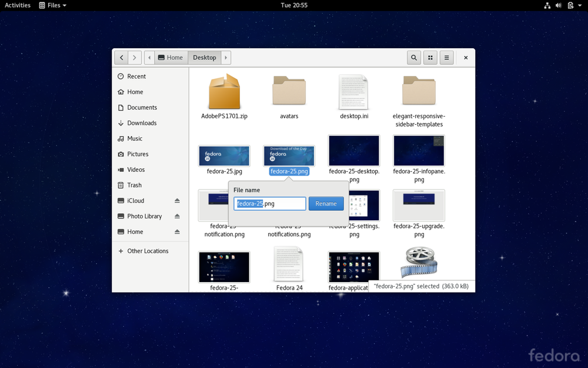Open Music in the sidebar
The width and height of the screenshot is (588, 368).
click(x=151, y=138)
